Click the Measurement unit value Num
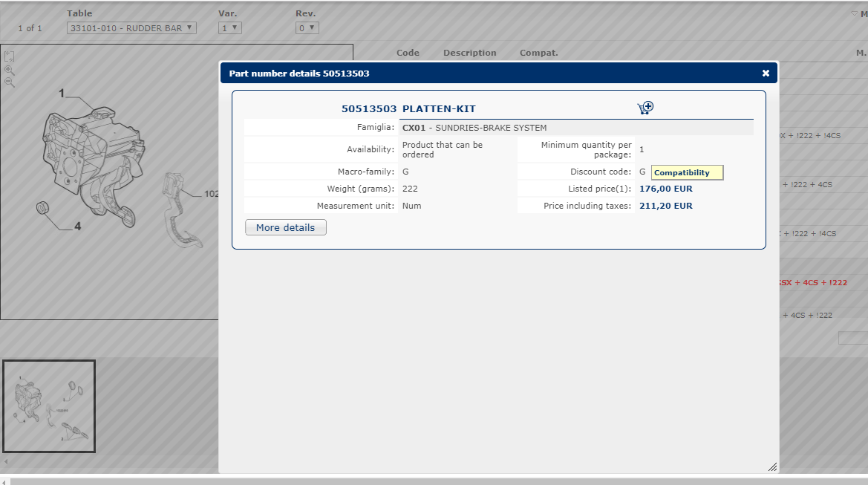Image resolution: width=868 pixels, height=485 pixels. point(412,206)
